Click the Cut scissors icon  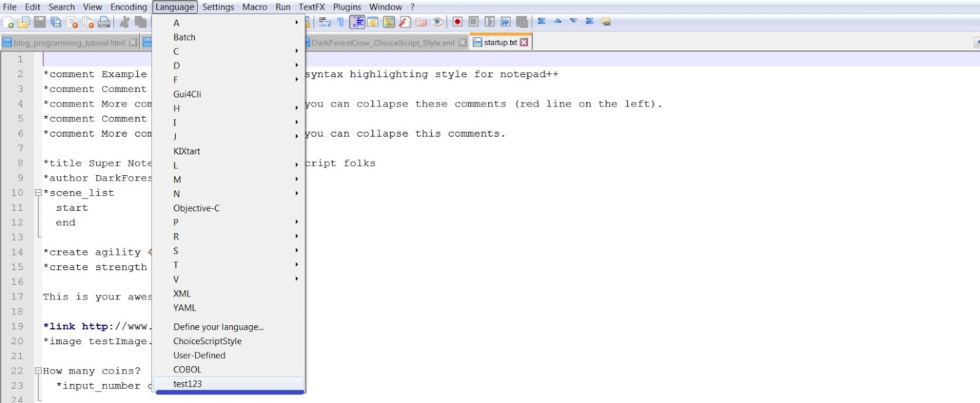(x=124, y=22)
